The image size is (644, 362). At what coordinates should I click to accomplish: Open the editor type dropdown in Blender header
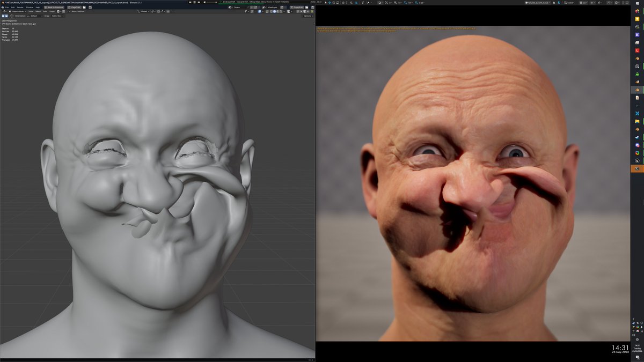tap(4, 11)
